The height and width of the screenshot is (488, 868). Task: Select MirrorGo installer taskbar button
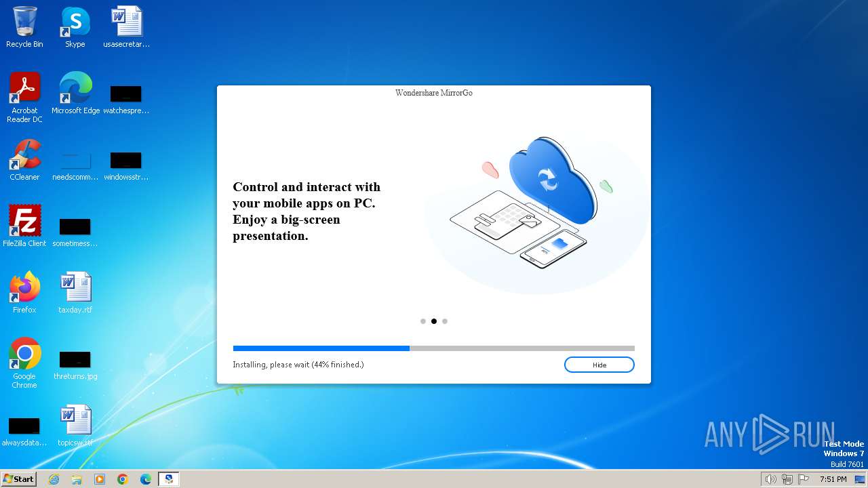(x=169, y=479)
